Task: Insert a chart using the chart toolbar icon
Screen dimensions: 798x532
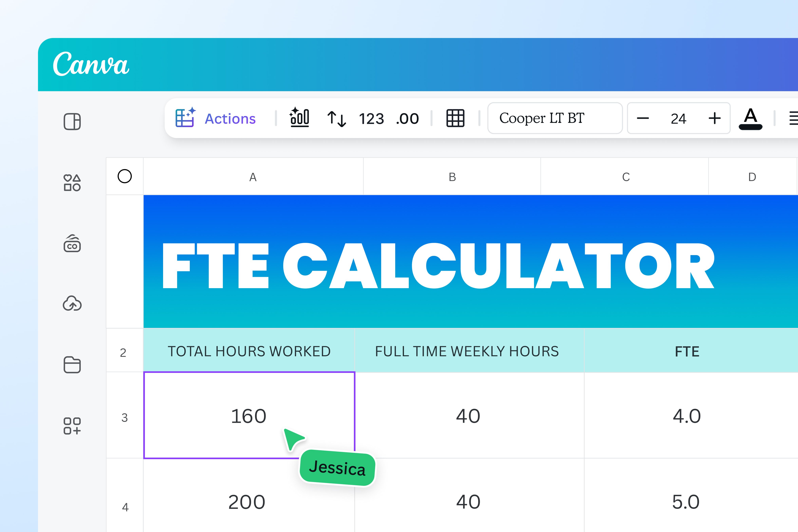Action: 300,118
